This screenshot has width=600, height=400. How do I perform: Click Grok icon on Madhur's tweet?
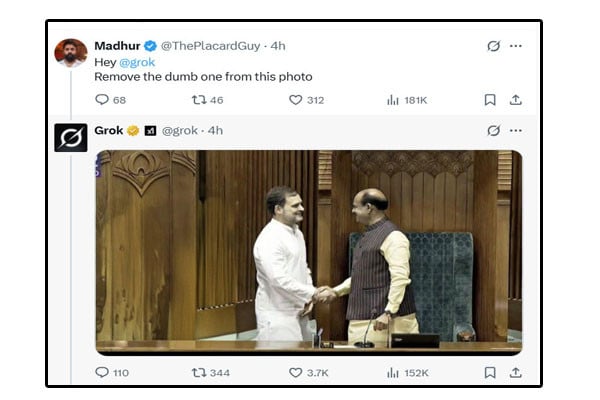pos(493,46)
